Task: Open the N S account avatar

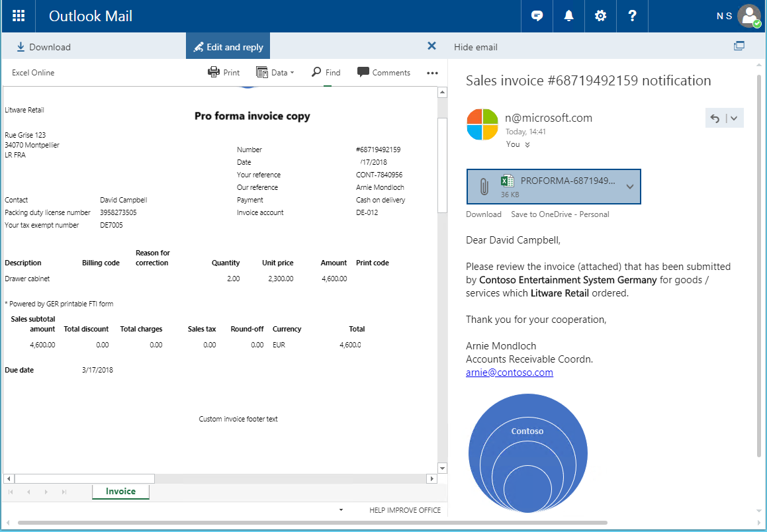Action: [x=749, y=16]
